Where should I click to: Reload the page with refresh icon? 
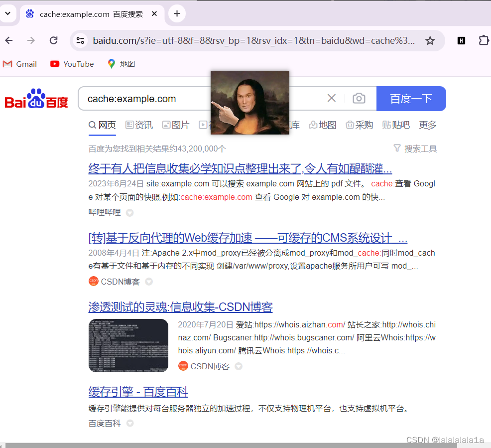53,40
